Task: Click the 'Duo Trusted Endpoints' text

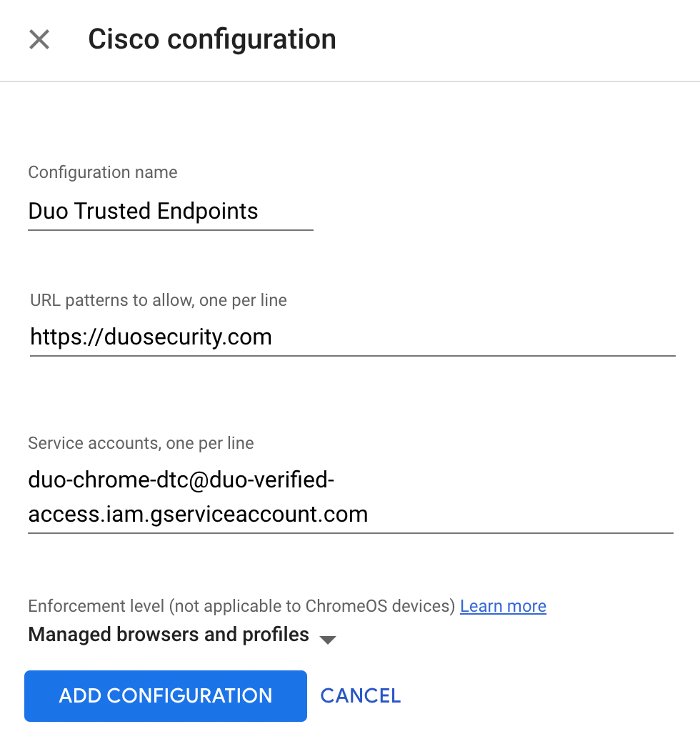Action: pyautogui.click(x=143, y=212)
